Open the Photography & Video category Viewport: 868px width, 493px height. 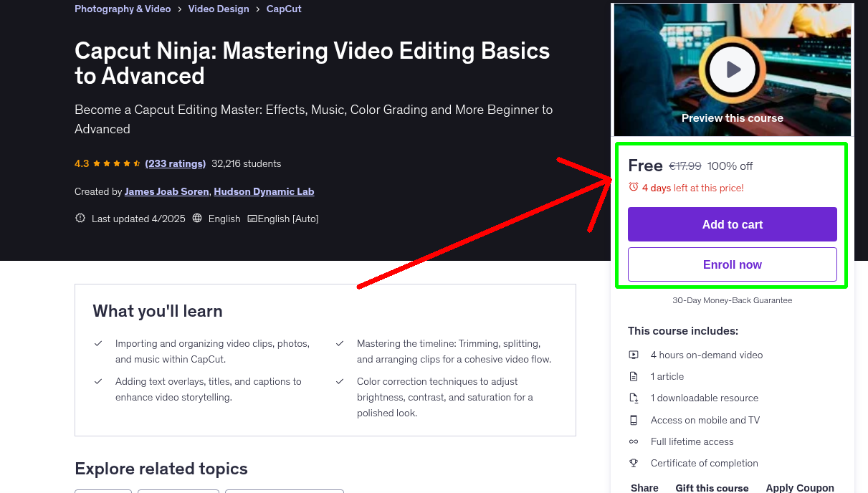[123, 9]
